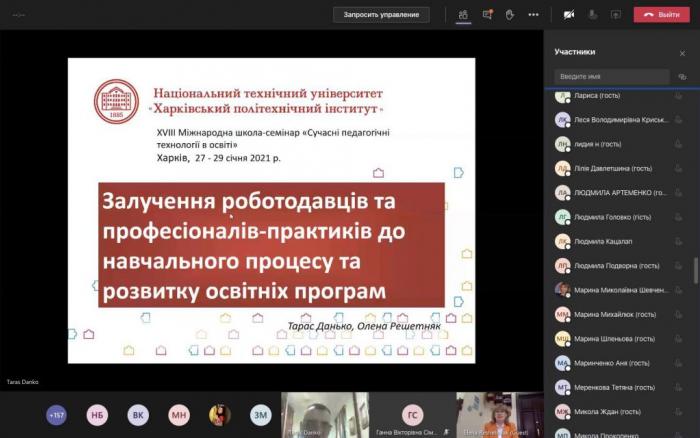
Task: Click the НБ participant avatar
Action: coord(98,415)
